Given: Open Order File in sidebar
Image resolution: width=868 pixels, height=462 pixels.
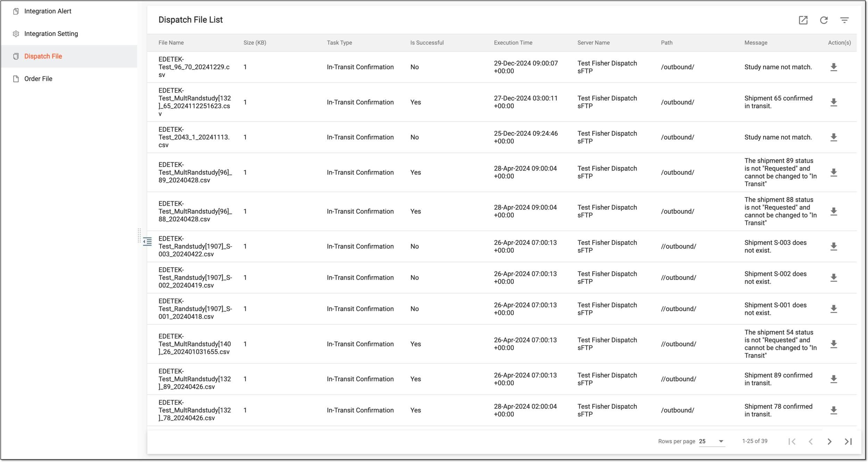Looking at the screenshot, I should (x=38, y=79).
